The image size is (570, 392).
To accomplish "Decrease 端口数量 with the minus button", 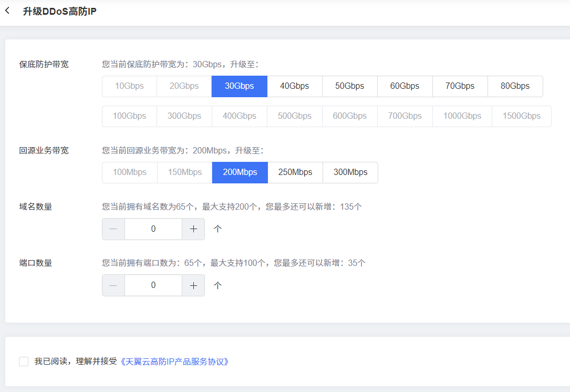I will tap(113, 285).
